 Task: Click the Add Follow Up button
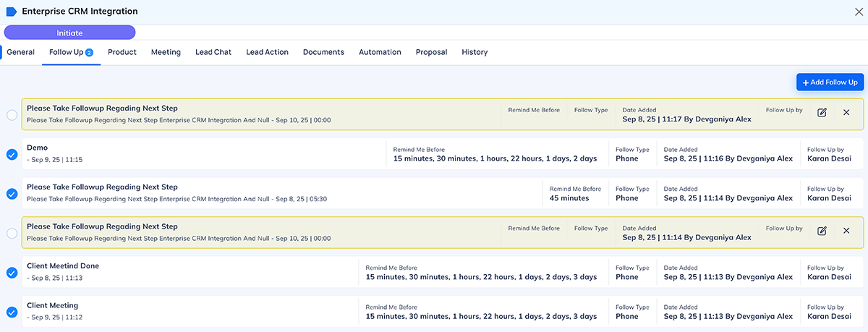(x=830, y=82)
